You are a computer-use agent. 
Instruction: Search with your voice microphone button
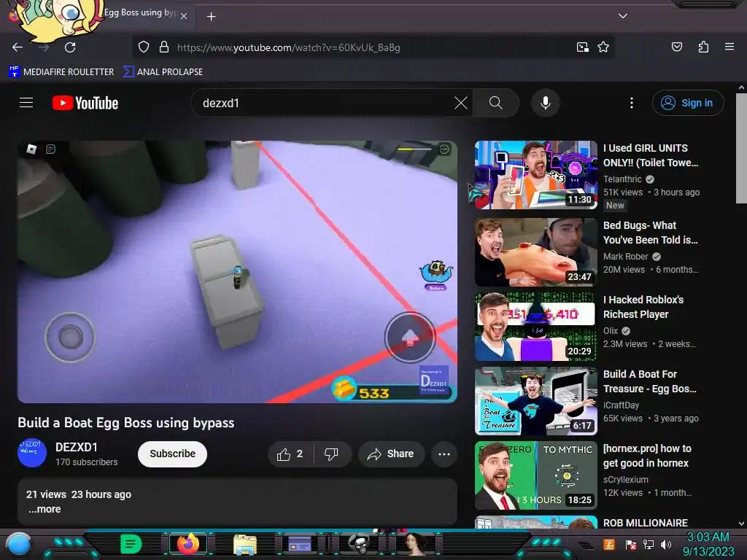[x=546, y=103]
